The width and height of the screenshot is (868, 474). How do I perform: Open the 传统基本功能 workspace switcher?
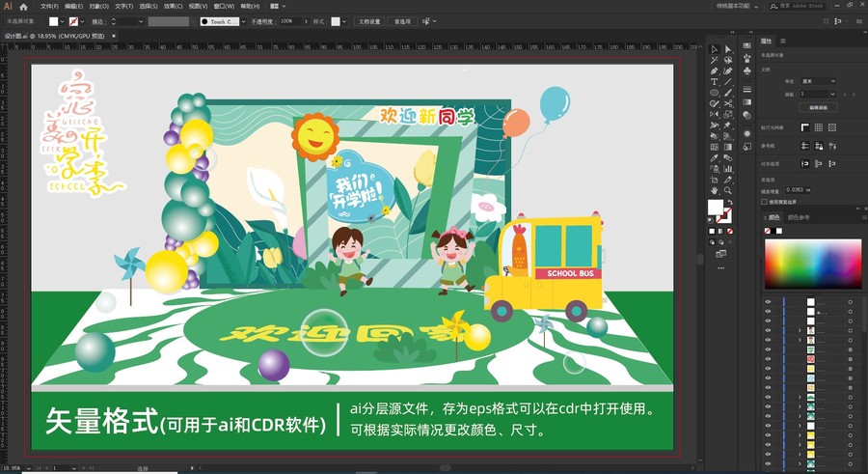[x=736, y=6]
